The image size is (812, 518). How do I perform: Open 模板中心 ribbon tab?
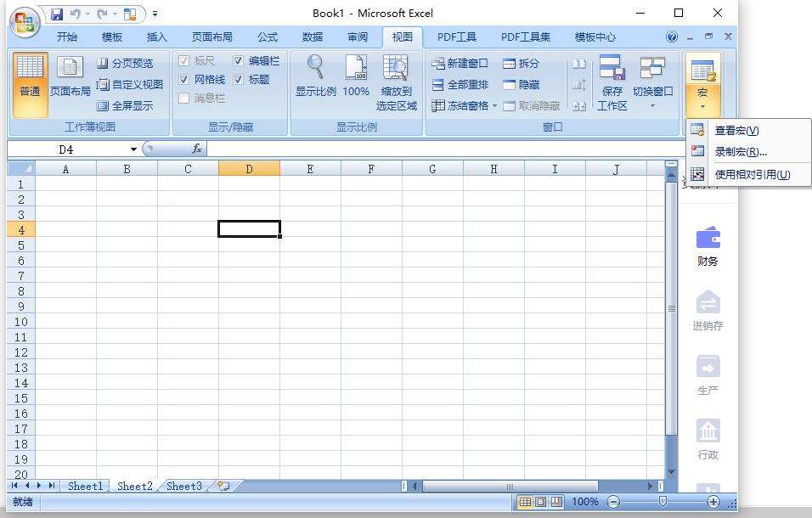tap(595, 37)
